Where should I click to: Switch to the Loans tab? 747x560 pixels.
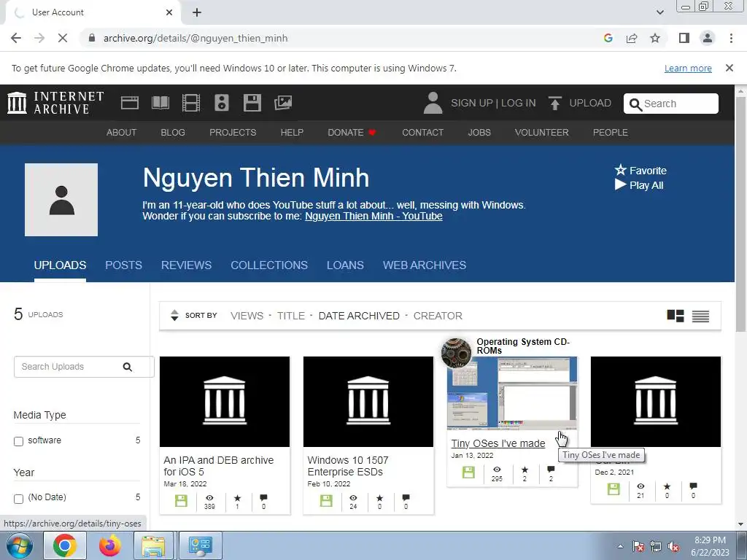[x=345, y=265]
